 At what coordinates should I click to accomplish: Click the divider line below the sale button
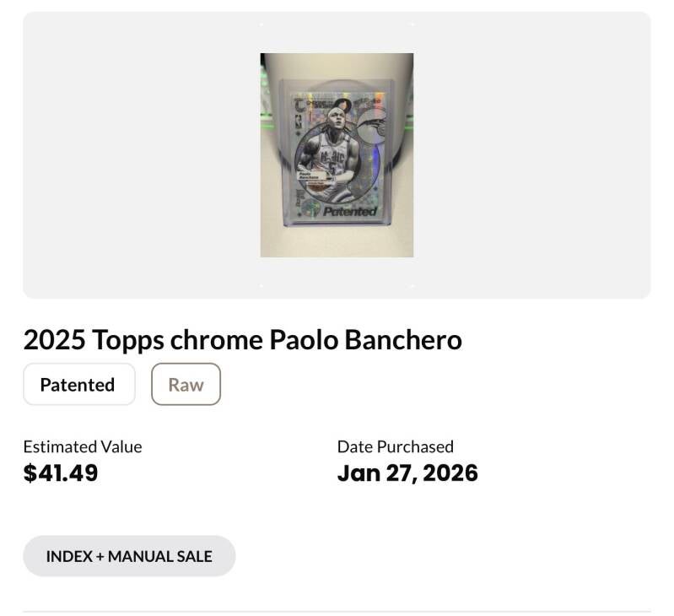(337, 611)
